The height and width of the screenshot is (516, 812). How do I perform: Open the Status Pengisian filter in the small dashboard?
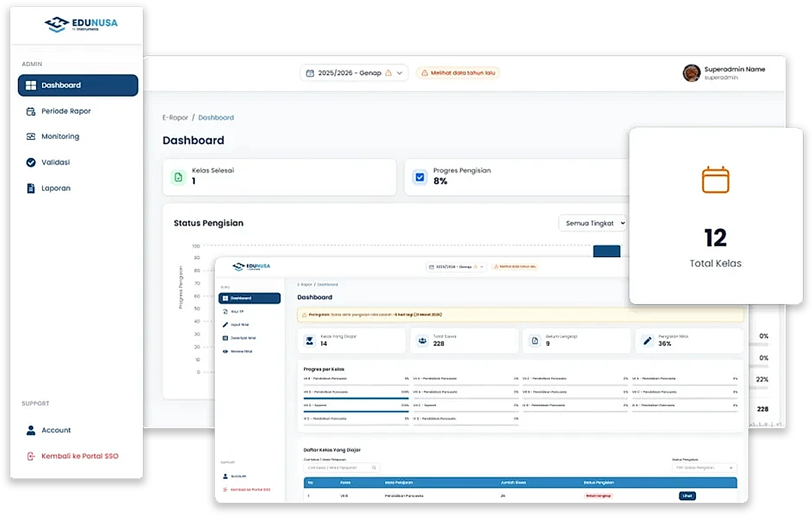(x=704, y=468)
